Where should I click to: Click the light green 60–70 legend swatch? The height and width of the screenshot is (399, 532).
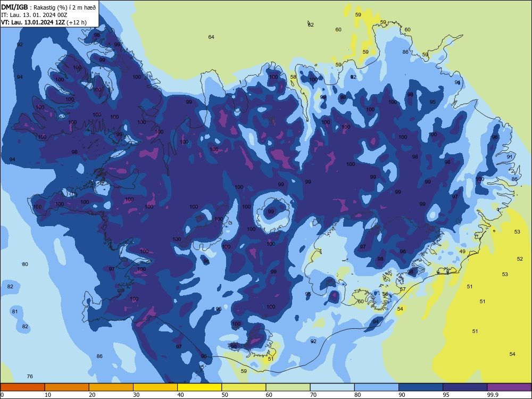(288, 387)
